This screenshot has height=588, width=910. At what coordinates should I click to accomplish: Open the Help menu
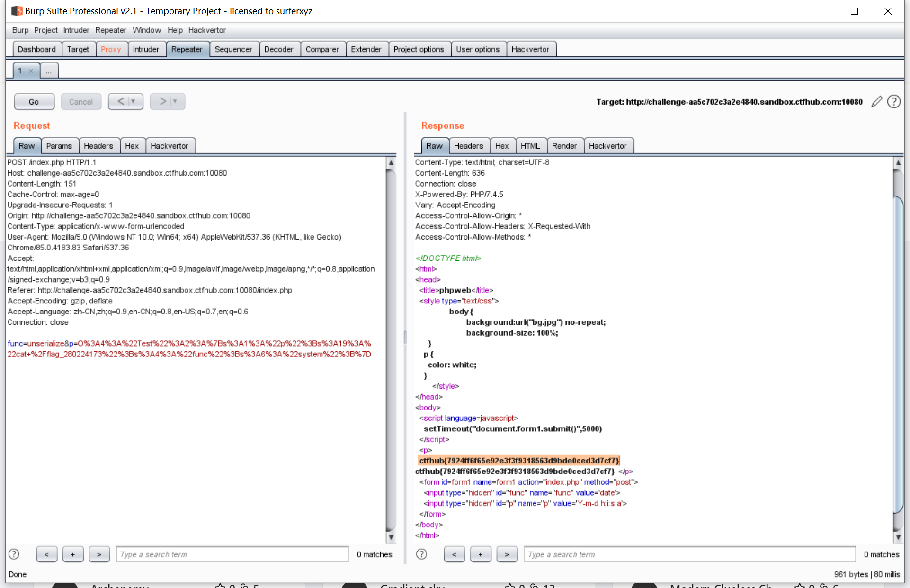click(x=175, y=30)
